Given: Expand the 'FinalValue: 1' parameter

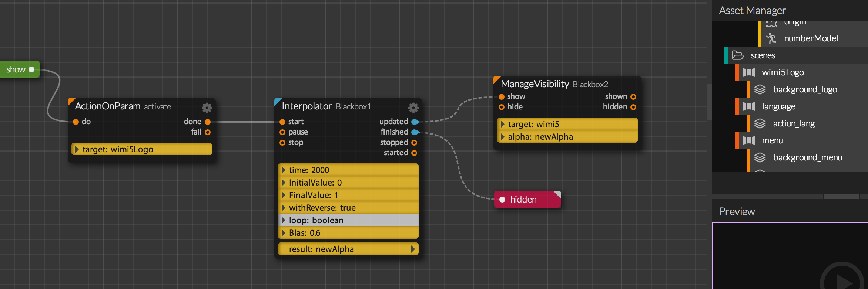Looking at the screenshot, I should [x=284, y=195].
